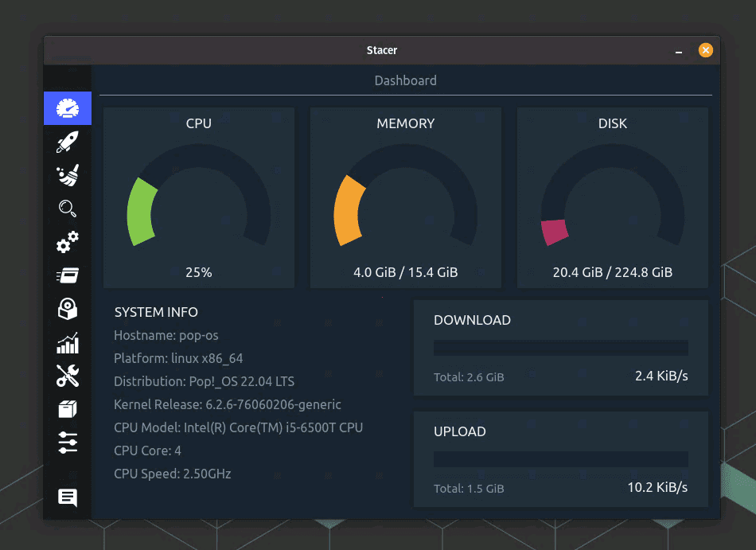
Task: Click the Upload progress bar
Action: [x=560, y=458]
